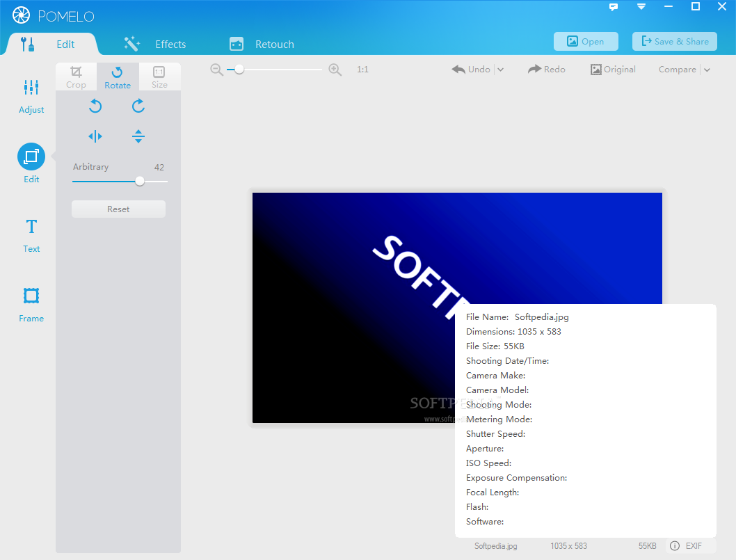Click the zoom out magnifier icon
Viewport: 736px width, 560px height.
216,70
